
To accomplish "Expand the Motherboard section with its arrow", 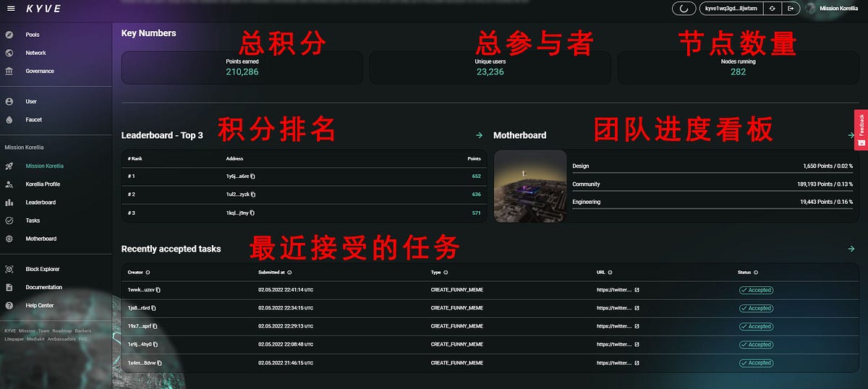I will 851,135.
